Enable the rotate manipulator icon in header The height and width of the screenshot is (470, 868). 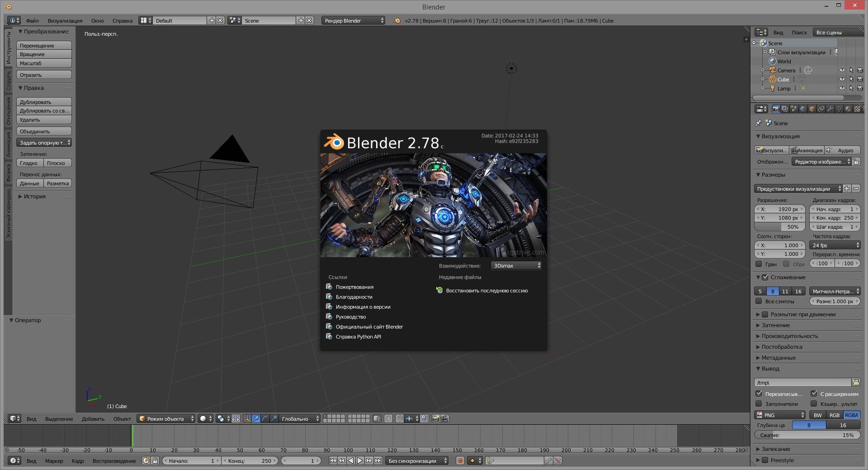pyautogui.click(x=265, y=419)
